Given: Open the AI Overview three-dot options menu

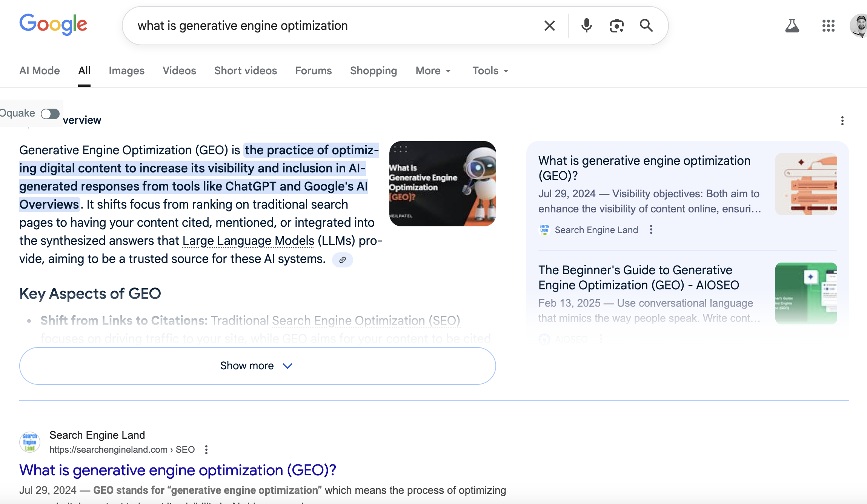Looking at the screenshot, I should 842,120.
